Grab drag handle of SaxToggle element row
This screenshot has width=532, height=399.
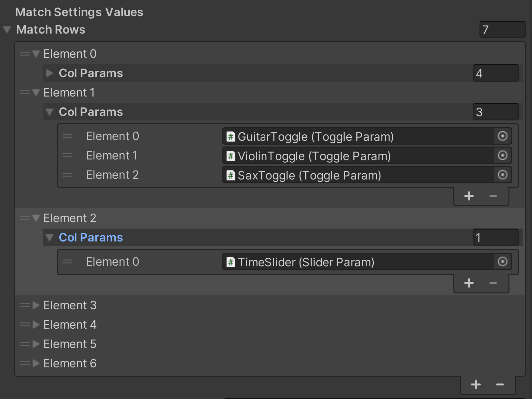point(67,175)
